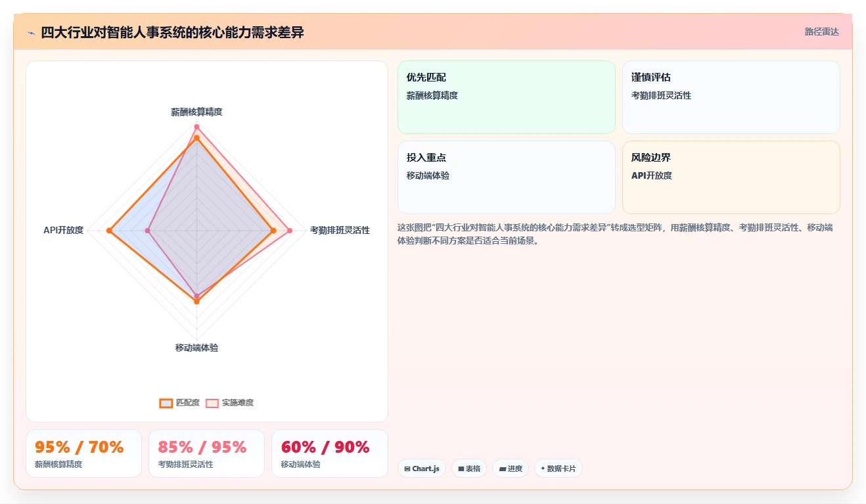The image size is (866, 504).
Task: Click the 85% / 95% stat card
Action: [206, 453]
